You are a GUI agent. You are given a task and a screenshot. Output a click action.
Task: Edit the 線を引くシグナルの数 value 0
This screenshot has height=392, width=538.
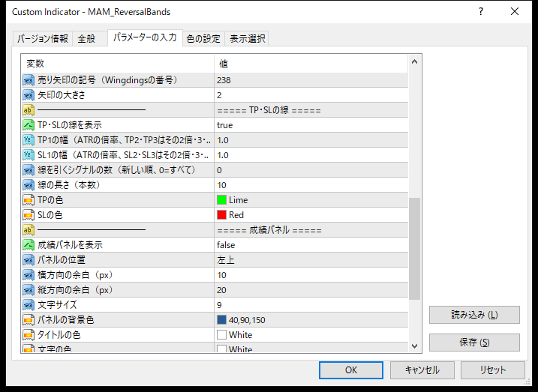click(x=311, y=170)
